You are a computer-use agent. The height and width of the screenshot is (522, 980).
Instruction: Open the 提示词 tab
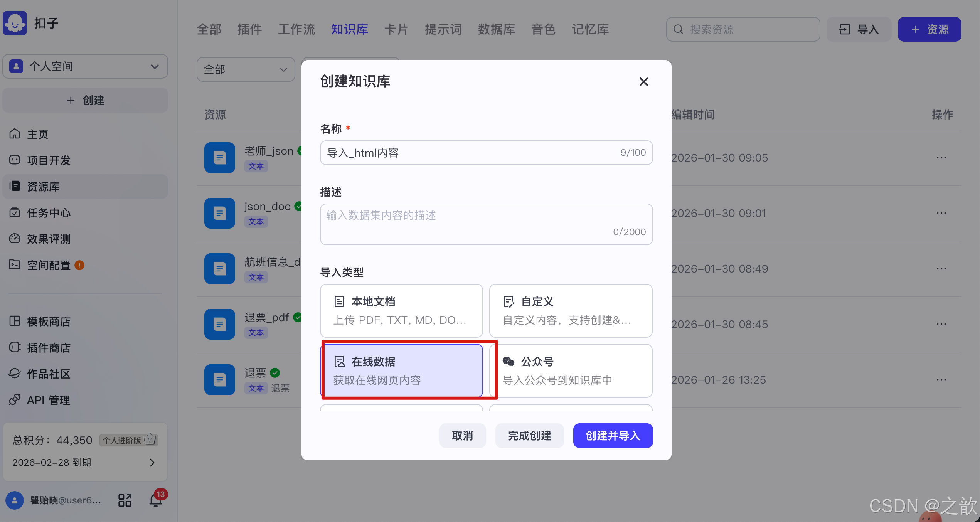click(x=443, y=29)
